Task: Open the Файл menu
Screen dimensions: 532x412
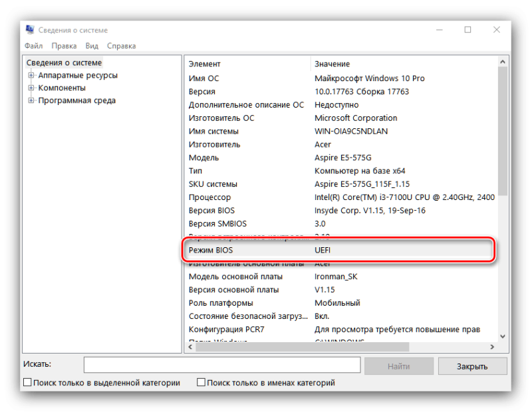Action: click(34, 46)
